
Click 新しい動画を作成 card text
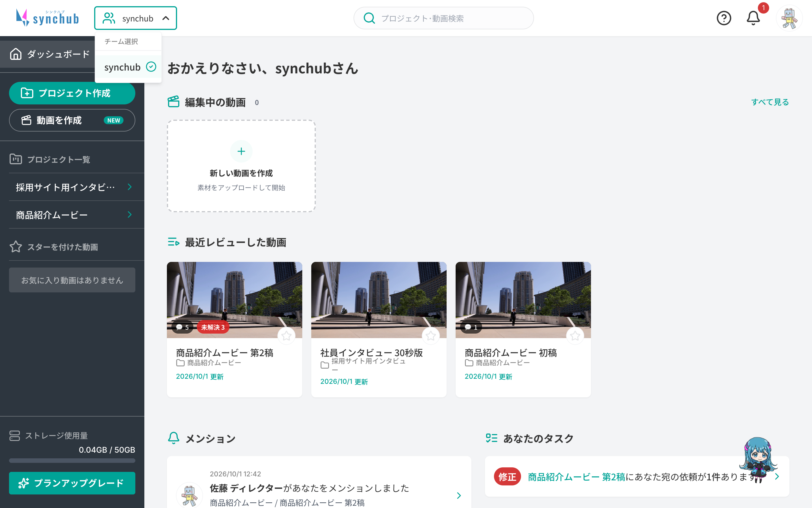tap(241, 173)
